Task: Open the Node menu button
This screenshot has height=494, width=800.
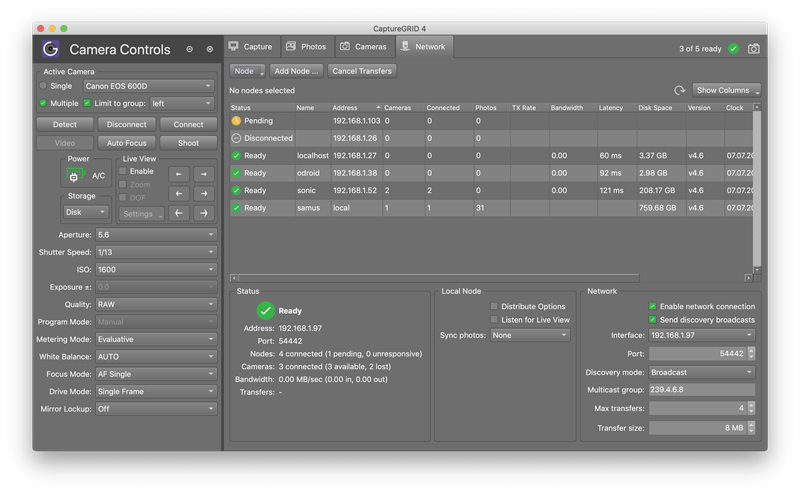Action: (247, 71)
